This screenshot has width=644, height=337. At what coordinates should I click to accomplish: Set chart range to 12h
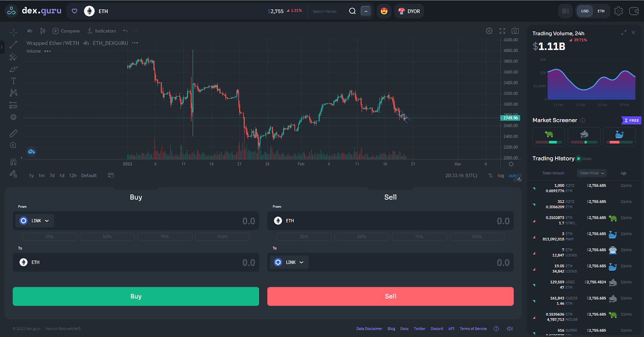73,176
